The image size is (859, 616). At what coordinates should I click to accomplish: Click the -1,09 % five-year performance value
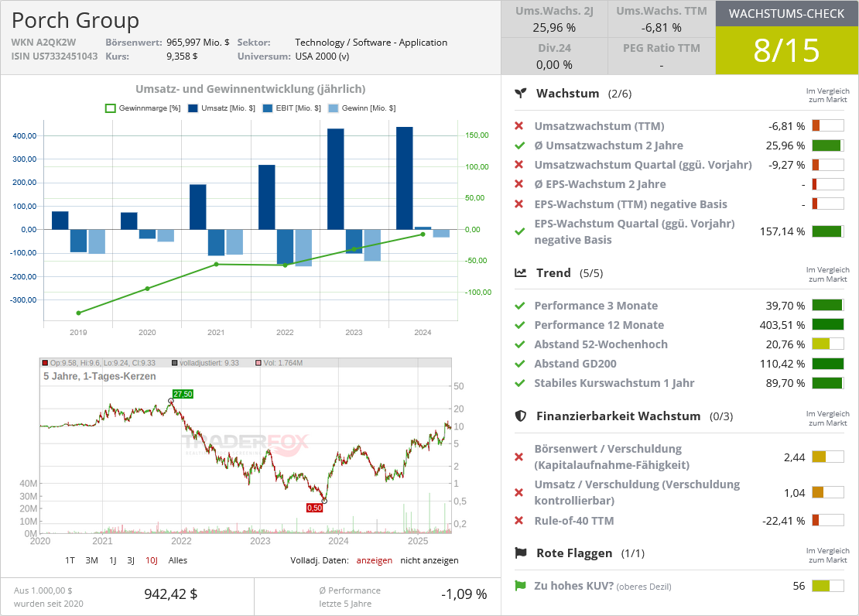click(x=464, y=594)
